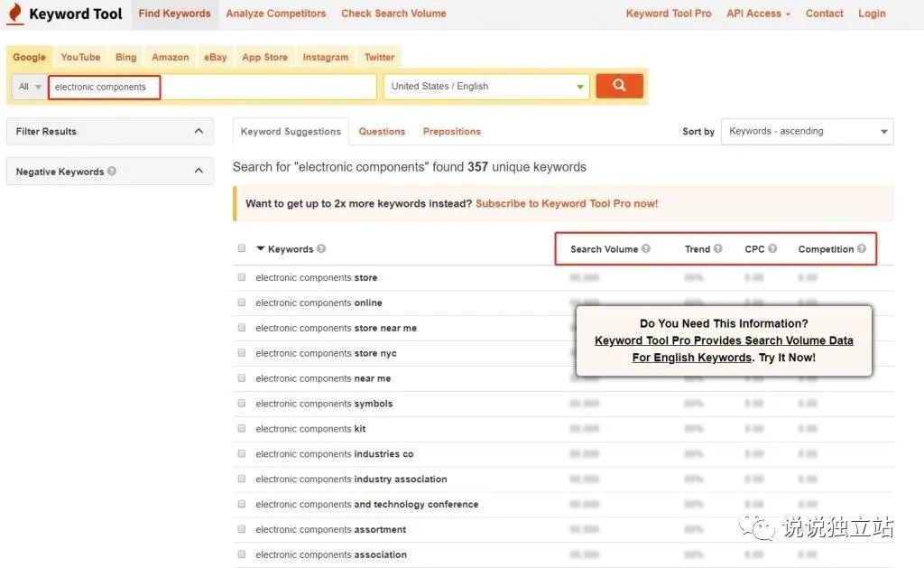Switch to the Instagram tab
This screenshot has height=568, width=924.
[325, 57]
